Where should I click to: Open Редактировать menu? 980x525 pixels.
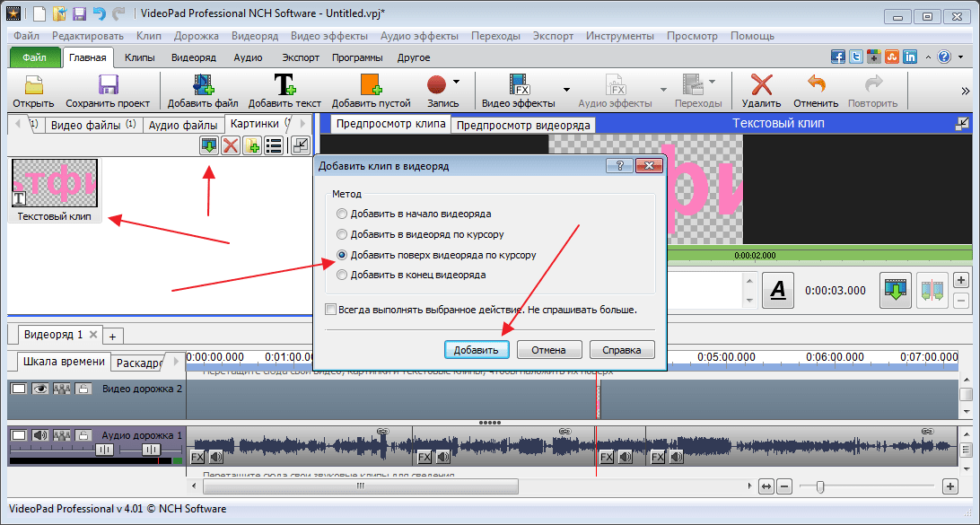coord(88,36)
